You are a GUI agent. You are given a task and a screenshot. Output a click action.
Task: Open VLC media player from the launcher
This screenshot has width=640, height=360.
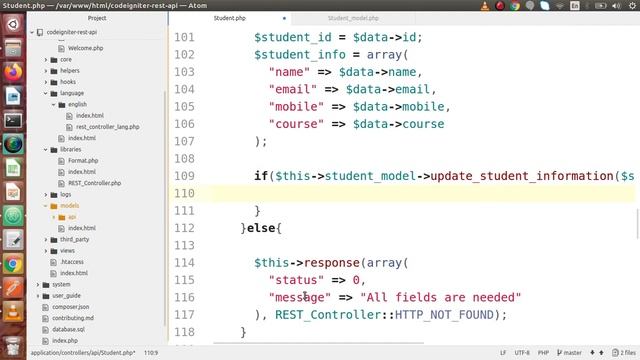click(x=13, y=312)
